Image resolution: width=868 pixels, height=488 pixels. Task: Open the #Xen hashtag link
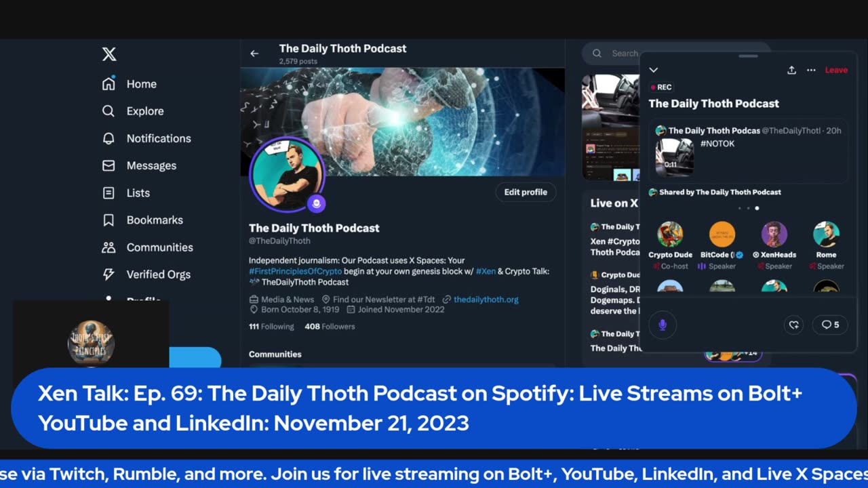point(486,271)
